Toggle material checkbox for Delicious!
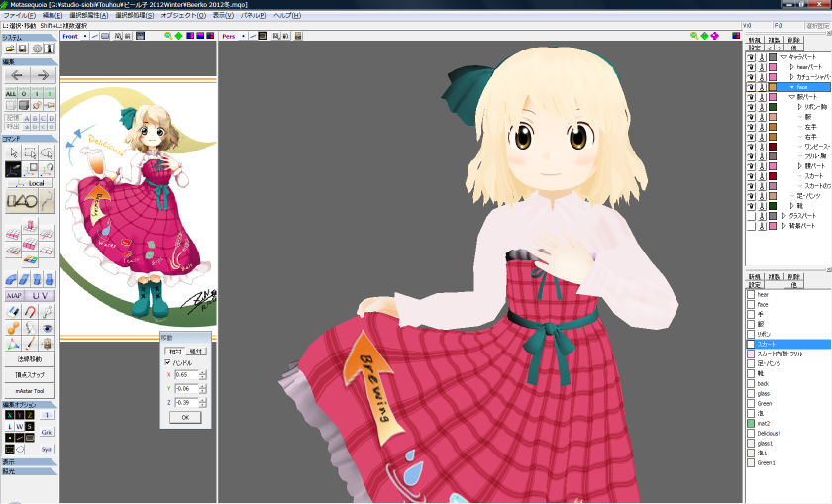 [751, 433]
